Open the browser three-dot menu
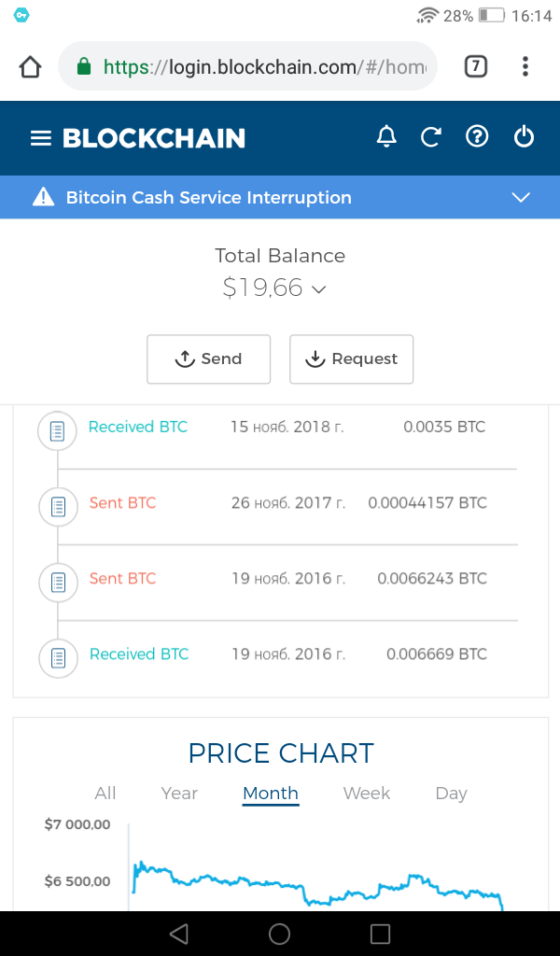560x956 pixels. tap(525, 66)
